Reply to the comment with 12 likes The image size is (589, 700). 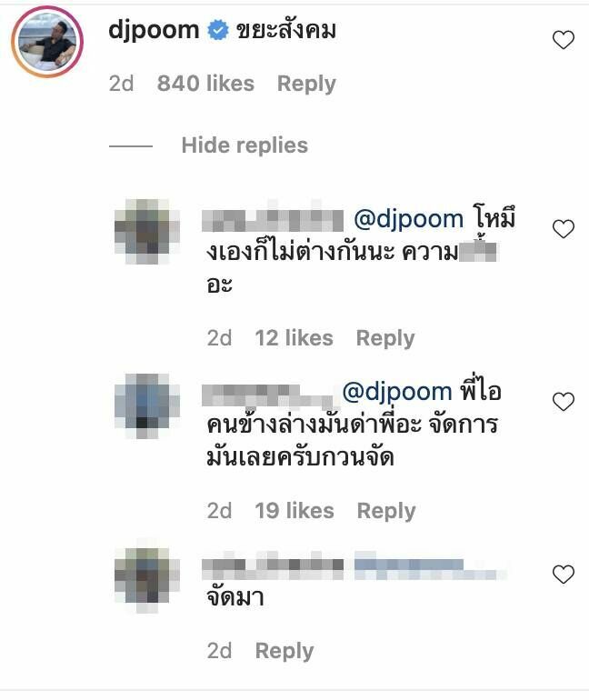pos(385,338)
